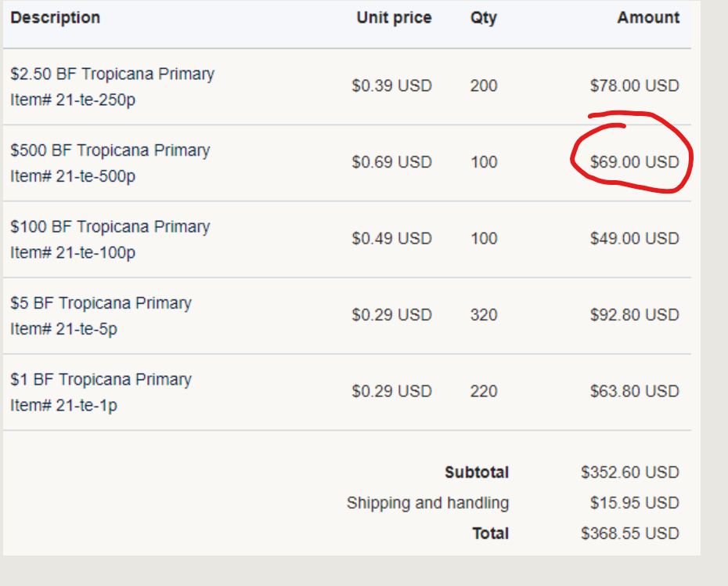This screenshot has height=586, width=728.
Task: Select the $5 BF Tropicana Primary description
Action: tap(101, 302)
